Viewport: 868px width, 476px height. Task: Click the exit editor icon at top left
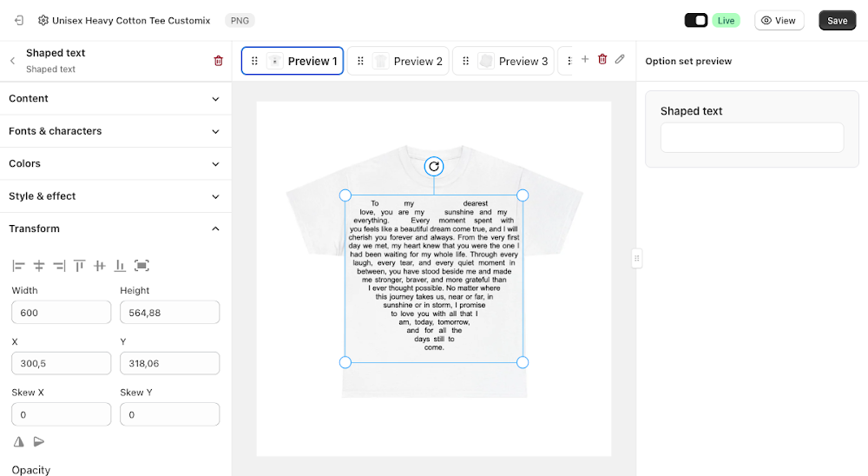(x=19, y=21)
